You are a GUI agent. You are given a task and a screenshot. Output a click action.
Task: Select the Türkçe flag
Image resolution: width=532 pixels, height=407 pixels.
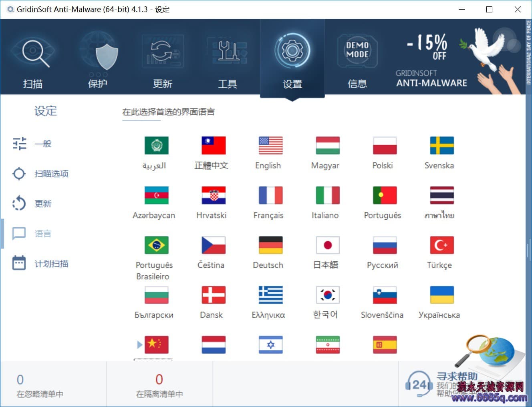pos(442,245)
